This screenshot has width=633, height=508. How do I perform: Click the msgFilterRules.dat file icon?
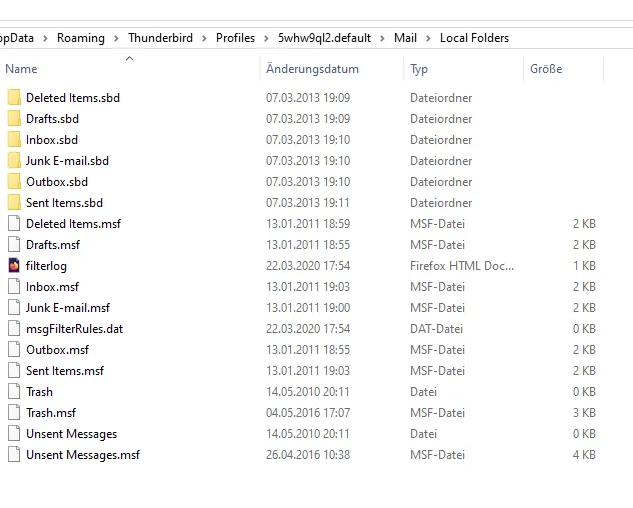(x=14, y=329)
